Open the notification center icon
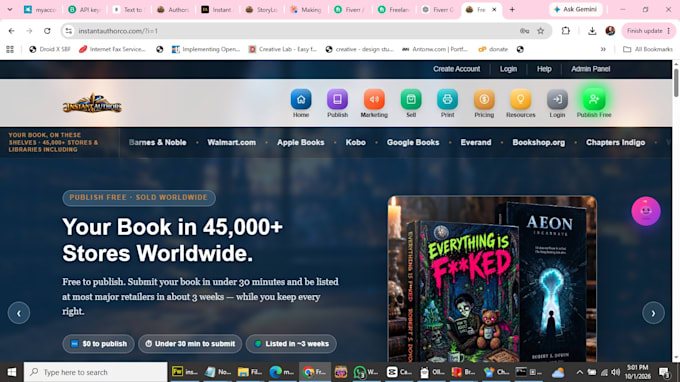 click(664, 372)
